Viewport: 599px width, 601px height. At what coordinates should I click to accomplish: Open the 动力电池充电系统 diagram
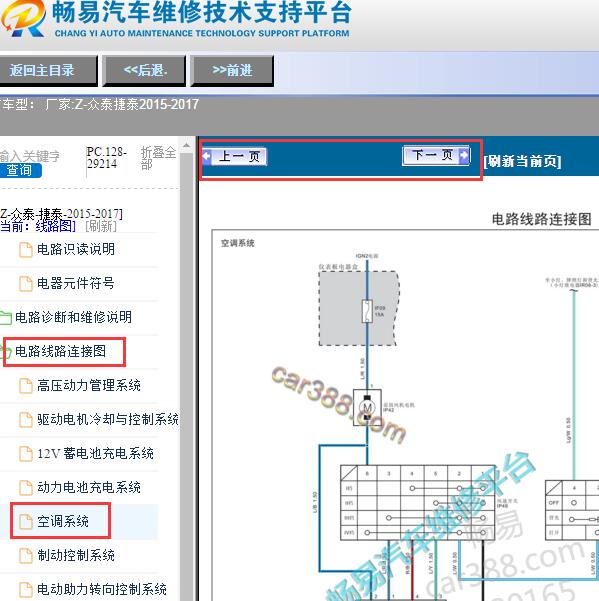(x=89, y=487)
